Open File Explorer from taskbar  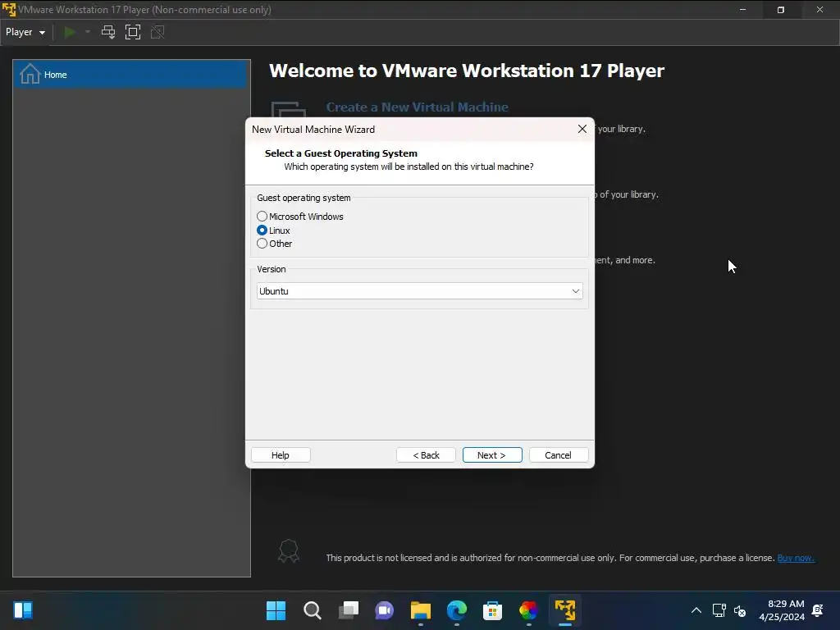(x=421, y=610)
